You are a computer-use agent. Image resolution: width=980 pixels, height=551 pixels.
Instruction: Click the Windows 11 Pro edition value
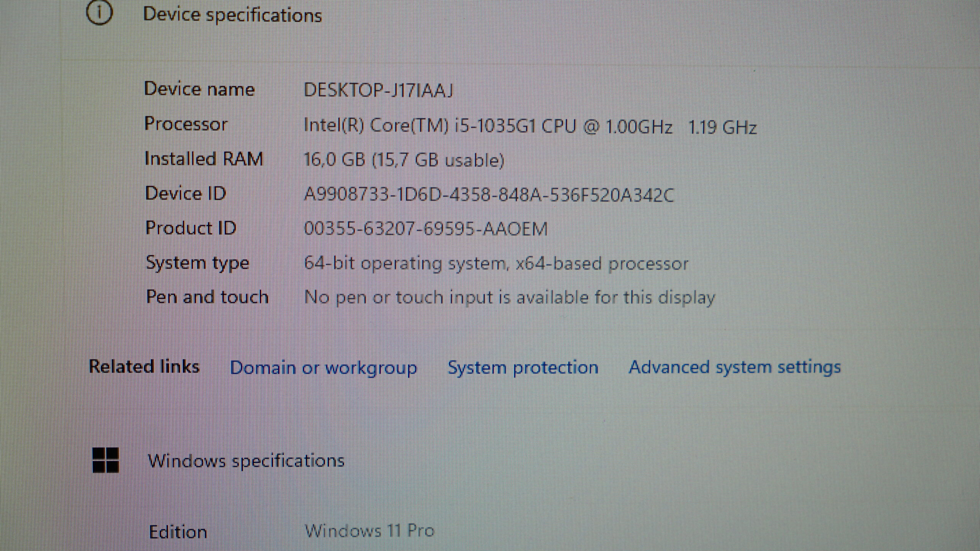pos(369,531)
